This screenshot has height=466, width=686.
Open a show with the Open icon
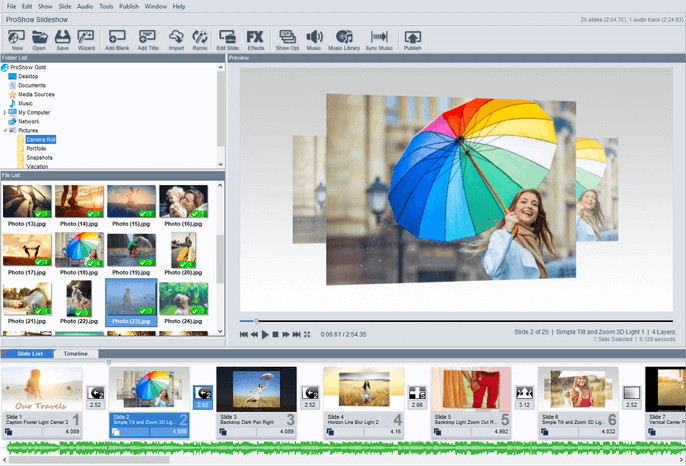(39, 40)
